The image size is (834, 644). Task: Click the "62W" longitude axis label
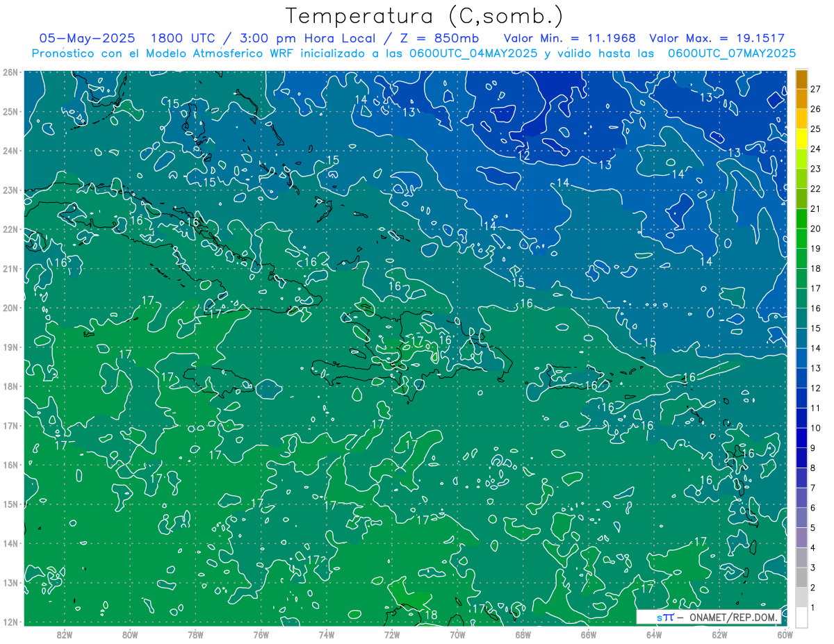point(719,634)
